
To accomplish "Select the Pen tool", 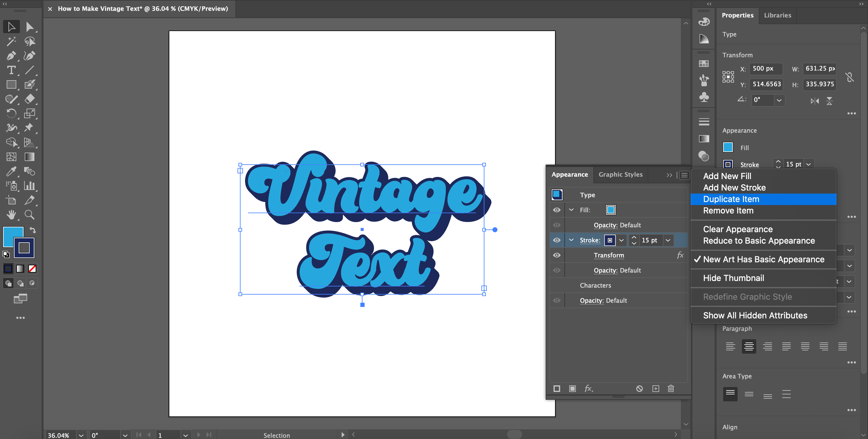I will [11, 56].
